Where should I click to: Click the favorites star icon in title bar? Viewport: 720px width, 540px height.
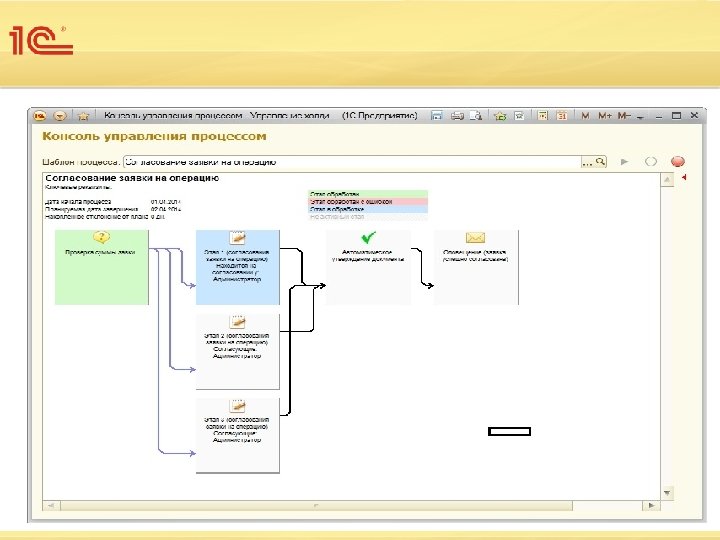83,116
